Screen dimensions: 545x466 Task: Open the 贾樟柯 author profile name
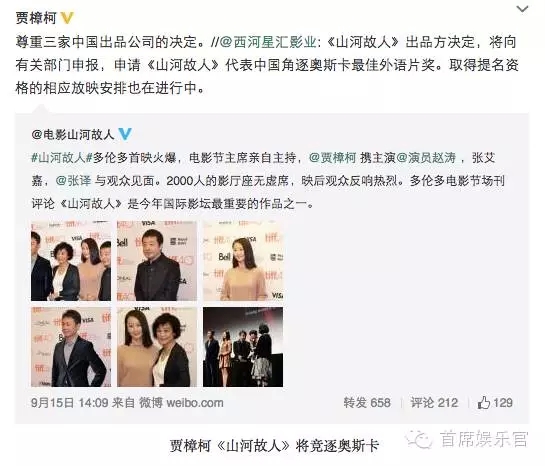[36, 18]
